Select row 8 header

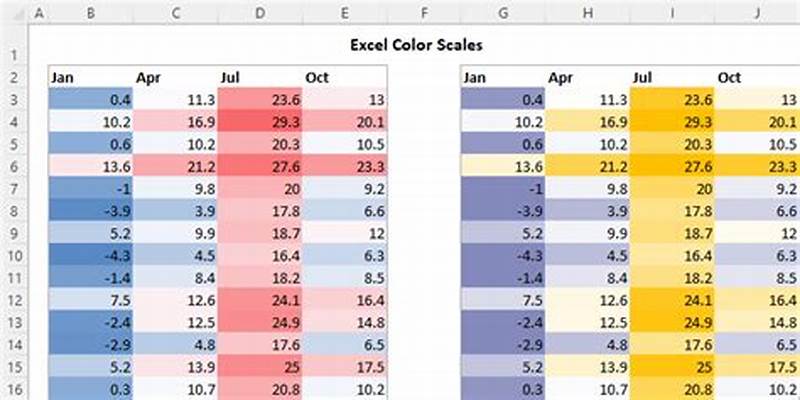(14, 211)
